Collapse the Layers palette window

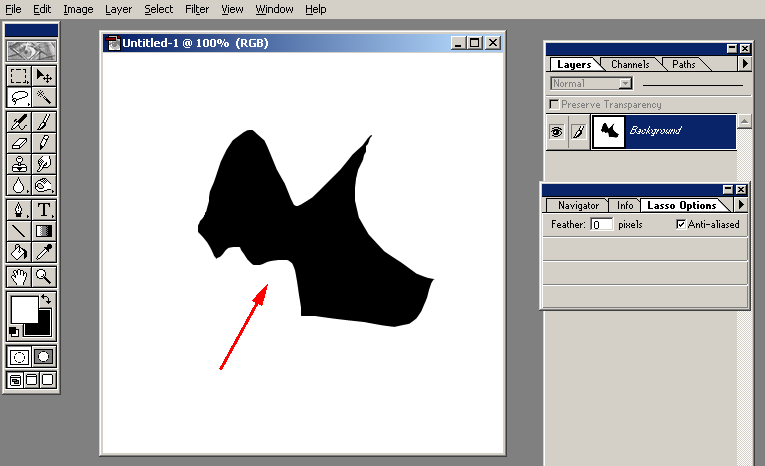[731, 48]
